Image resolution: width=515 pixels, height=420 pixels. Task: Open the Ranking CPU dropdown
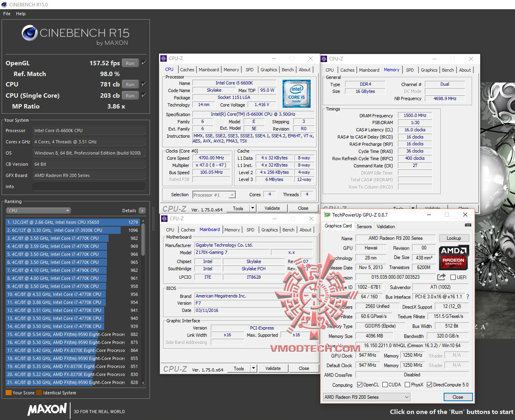[38, 211]
